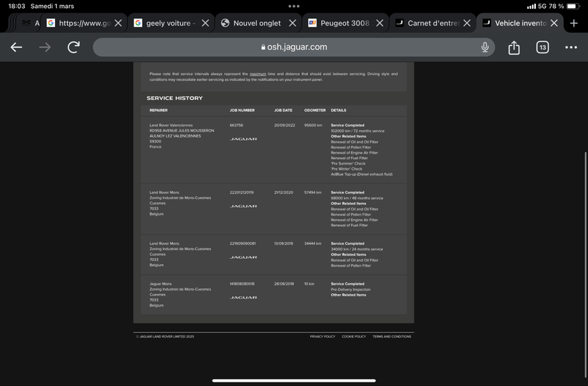Select job number 141808080018
This screenshot has width=588, height=386.
point(242,284)
